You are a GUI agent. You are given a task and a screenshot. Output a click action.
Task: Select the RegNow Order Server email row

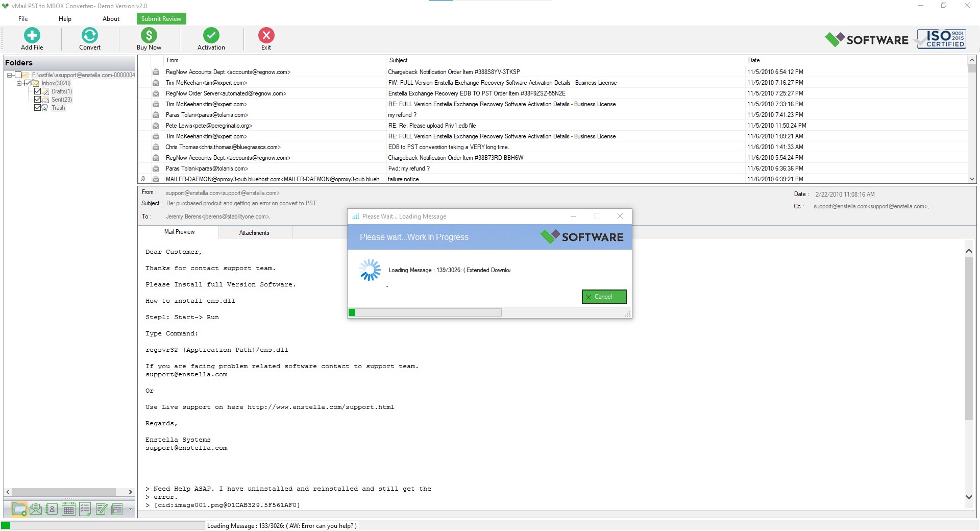[x=553, y=93]
